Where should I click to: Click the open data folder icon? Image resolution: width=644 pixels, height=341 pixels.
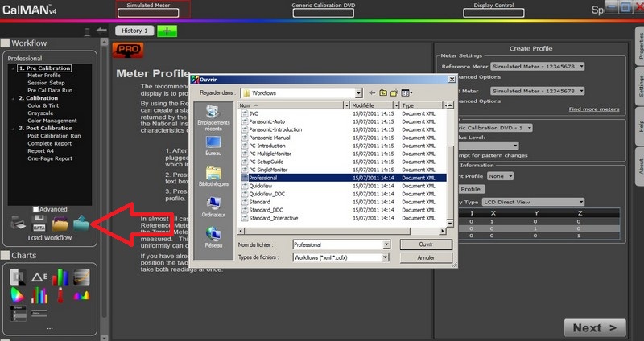click(x=60, y=224)
